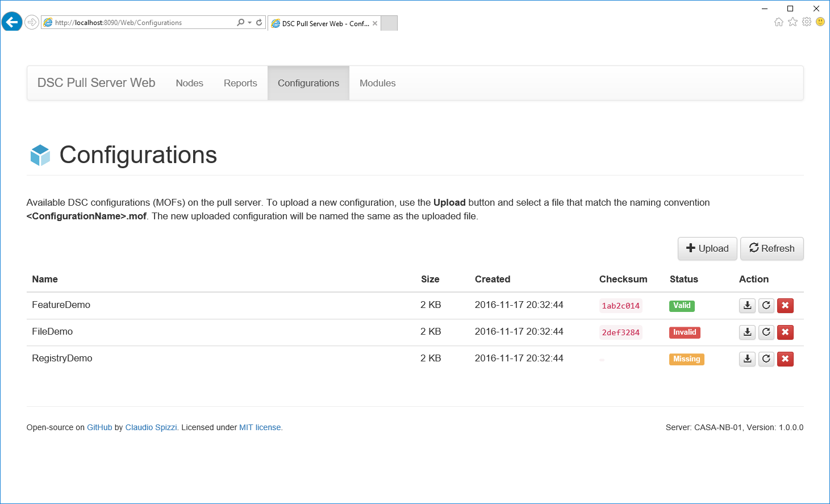This screenshot has width=830, height=504.
Task: Delete the FeatureDemo configuration
Action: click(x=785, y=306)
